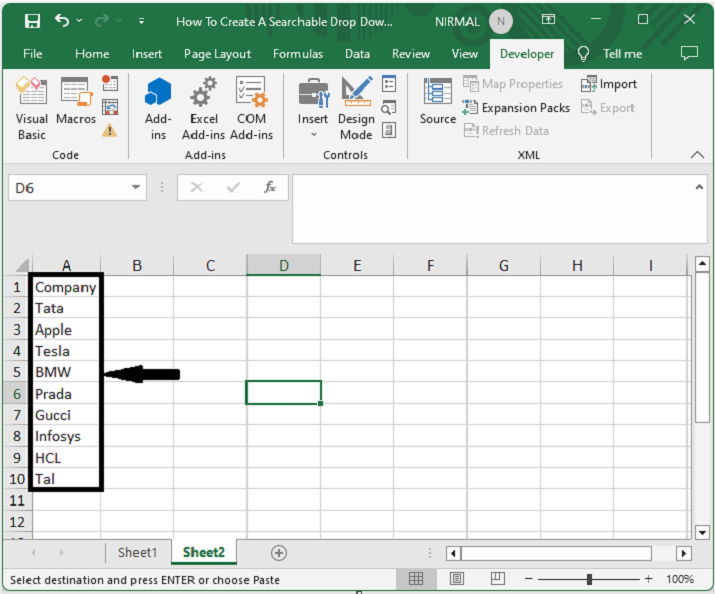Image resolution: width=715 pixels, height=594 pixels.
Task: Click the zoom slider handle
Action: click(589, 579)
